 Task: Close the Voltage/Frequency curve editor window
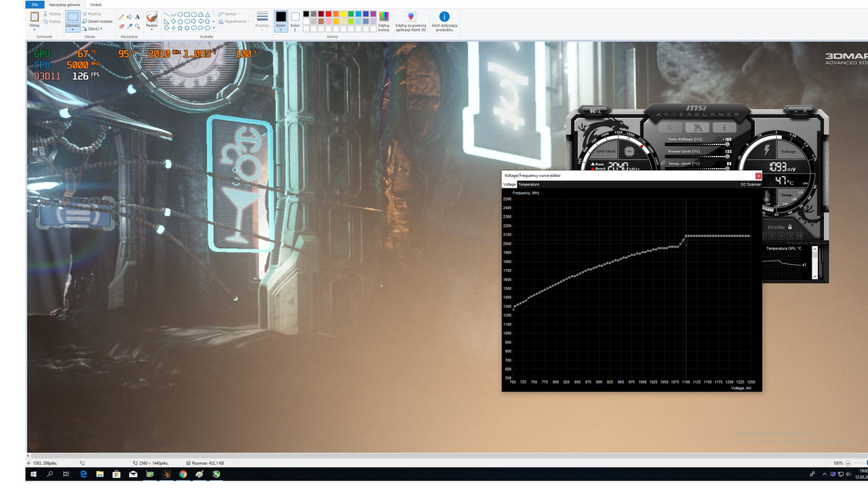(758, 176)
